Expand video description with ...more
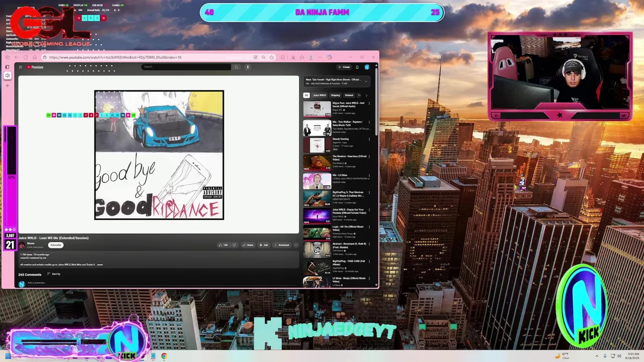 (x=100, y=264)
